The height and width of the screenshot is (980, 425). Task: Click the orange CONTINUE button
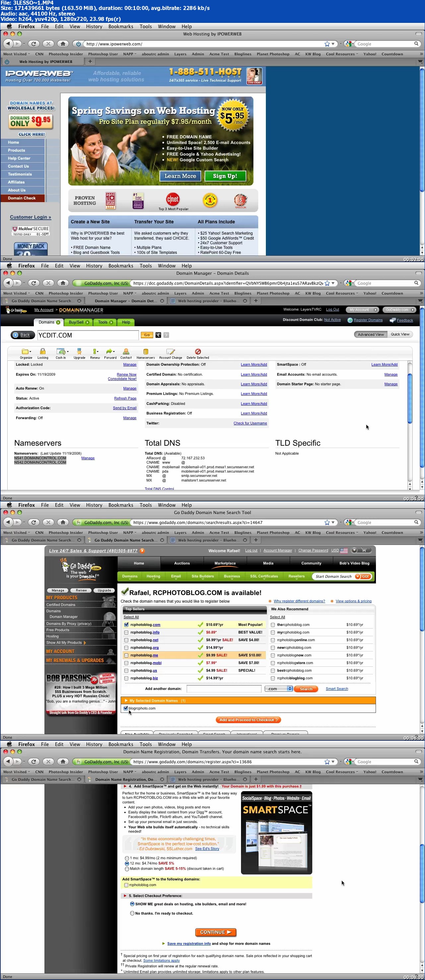pos(215,932)
